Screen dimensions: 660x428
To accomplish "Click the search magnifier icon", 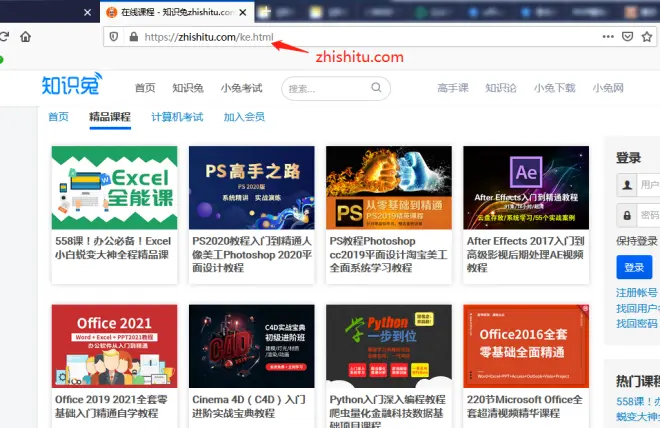I will click(x=376, y=88).
